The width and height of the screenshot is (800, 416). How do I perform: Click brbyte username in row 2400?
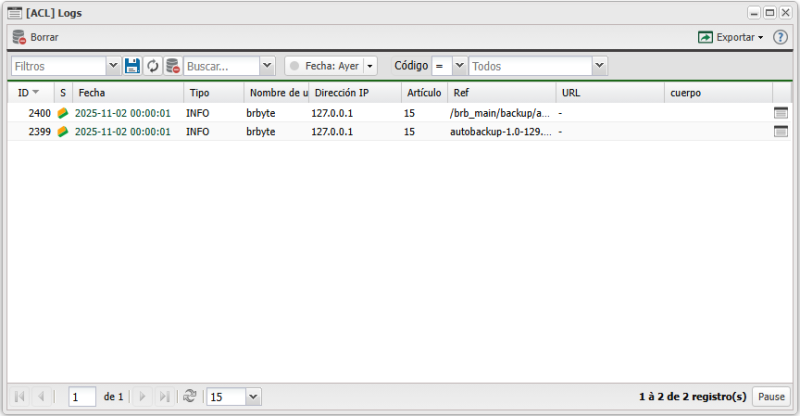click(x=261, y=113)
